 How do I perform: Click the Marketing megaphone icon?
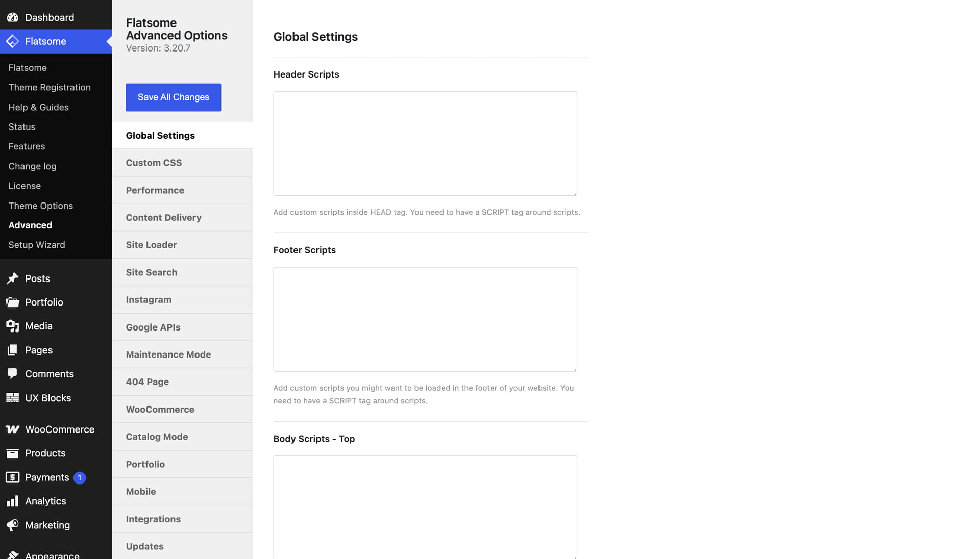pyautogui.click(x=13, y=525)
